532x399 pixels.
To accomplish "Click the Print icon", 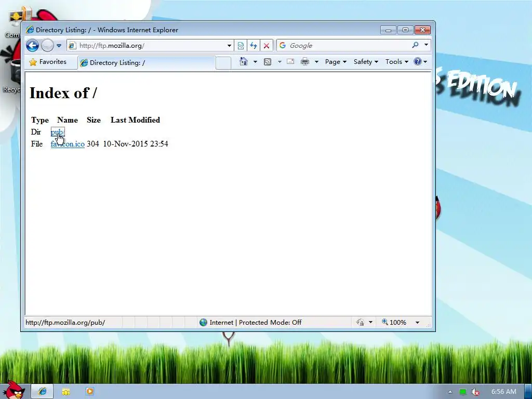I will coord(305,62).
